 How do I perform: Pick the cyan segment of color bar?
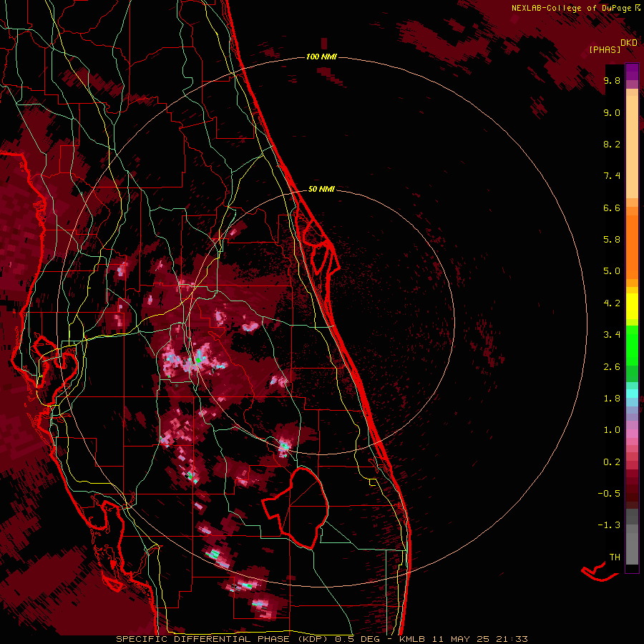click(632, 394)
